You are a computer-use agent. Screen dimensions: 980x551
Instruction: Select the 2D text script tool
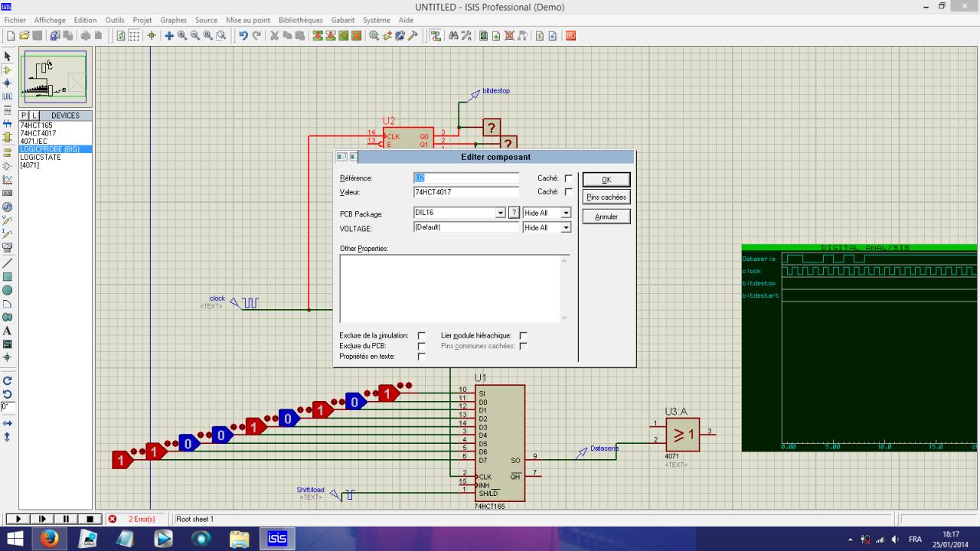pos(8,331)
